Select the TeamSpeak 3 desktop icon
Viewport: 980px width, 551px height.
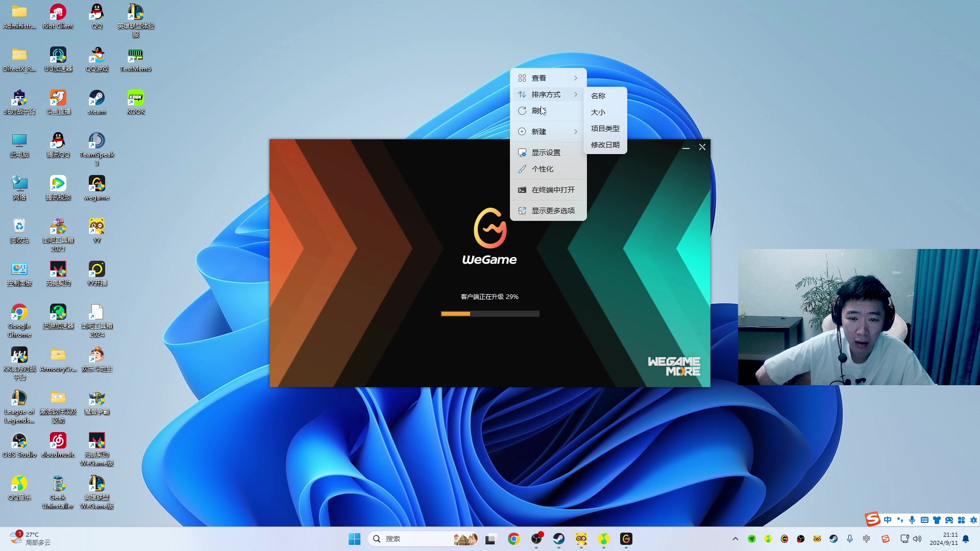click(x=96, y=149)
